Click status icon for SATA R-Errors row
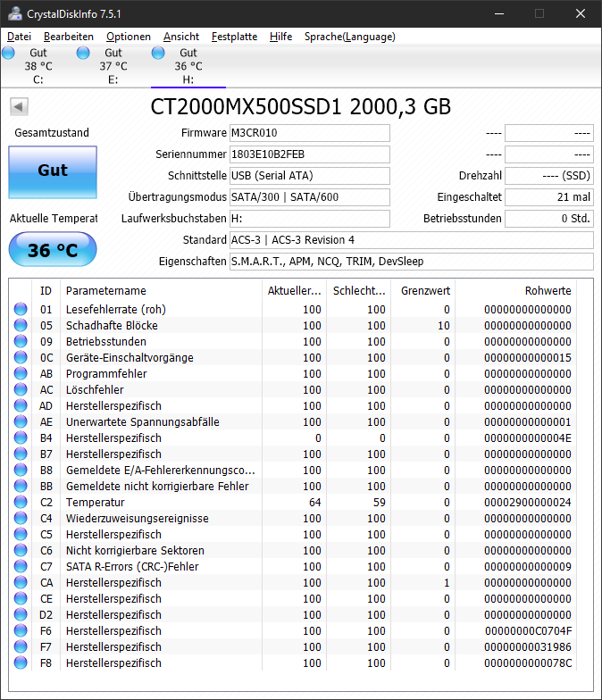The height and width of the screenshot is (700, 602). [x=21, y=566]
